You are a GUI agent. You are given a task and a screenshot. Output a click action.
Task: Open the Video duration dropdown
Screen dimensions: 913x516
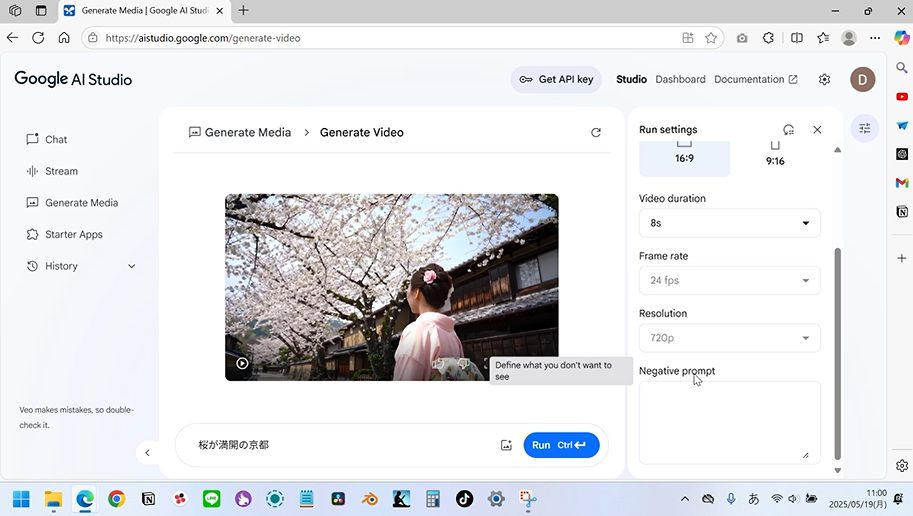(x=729, y=223)
